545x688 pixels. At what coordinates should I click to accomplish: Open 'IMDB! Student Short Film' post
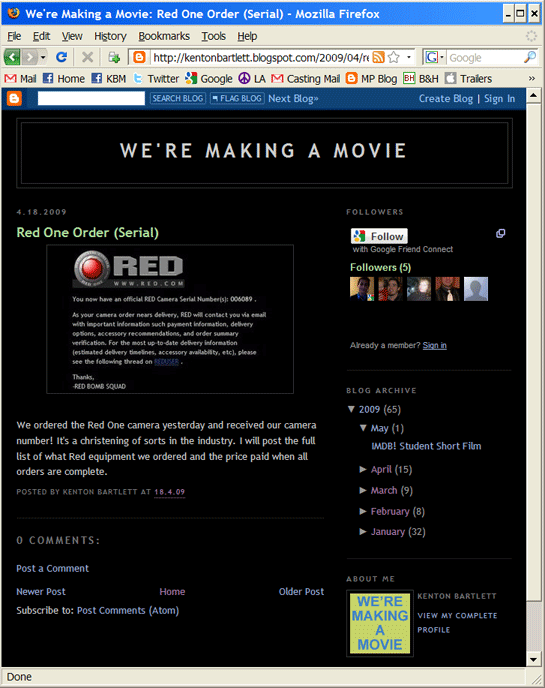[x=426, y=446]
